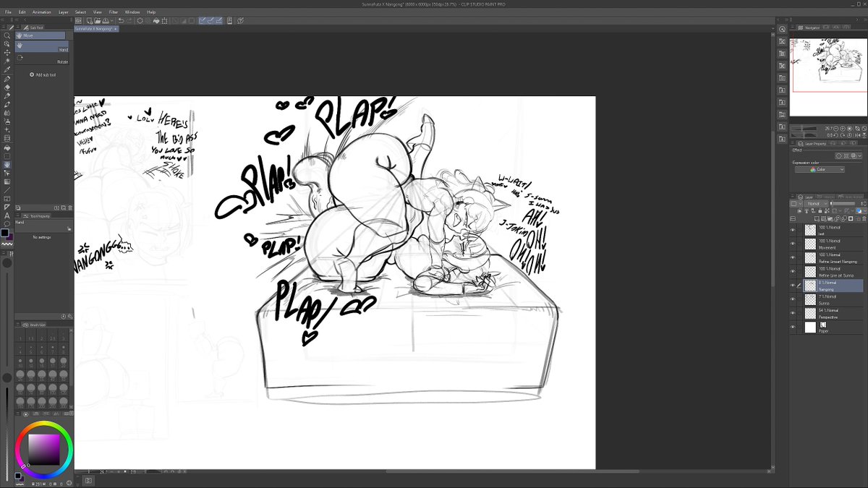Open the Layer menu
The width and height of the screenshot is (868, 488).
point(64,12)
